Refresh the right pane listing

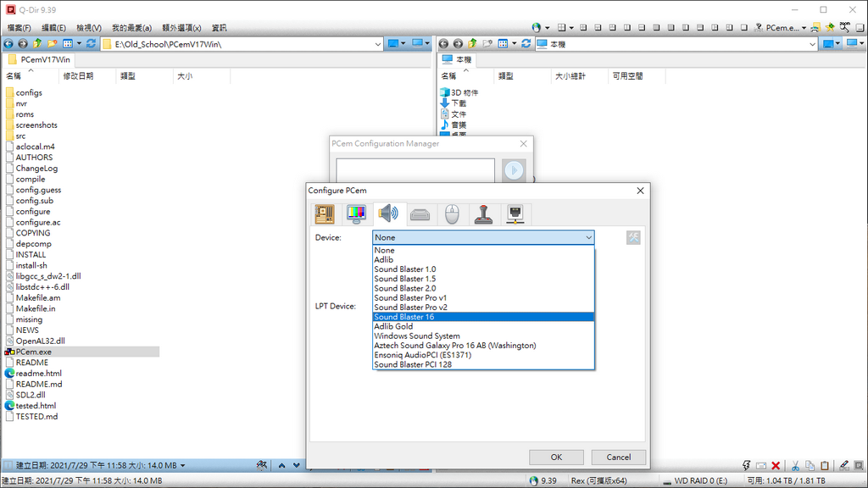pyautogui.click(x=526, y=44)
